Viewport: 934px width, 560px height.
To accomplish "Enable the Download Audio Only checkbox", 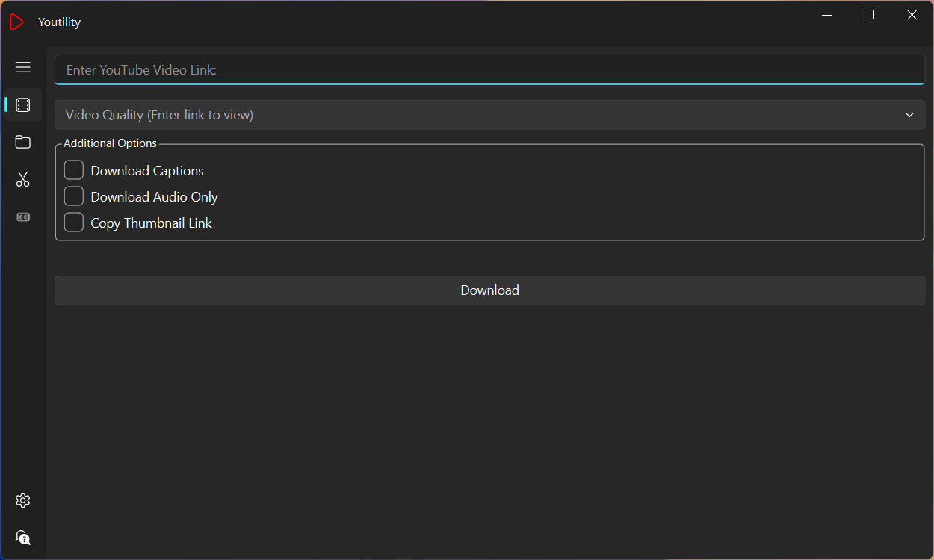I will point(74,196).
